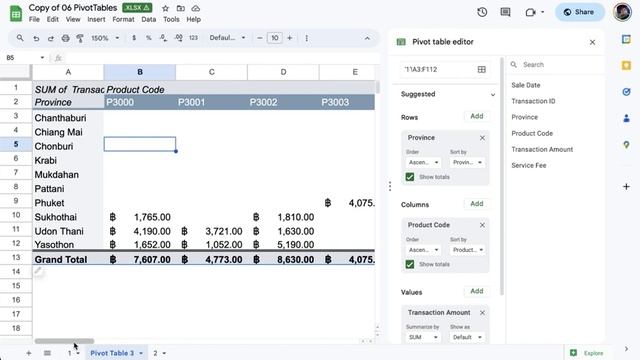Switch to sheet tab 2
This screenshot has width=640, height=360.
tap(156, 353)
